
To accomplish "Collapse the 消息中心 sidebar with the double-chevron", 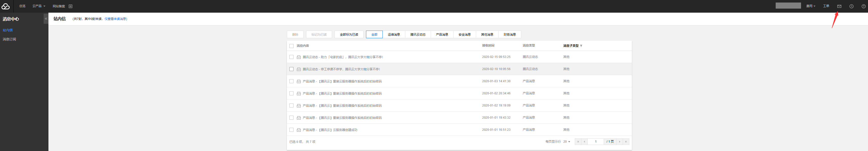I will pyautogui.click(x=46, y=19).
